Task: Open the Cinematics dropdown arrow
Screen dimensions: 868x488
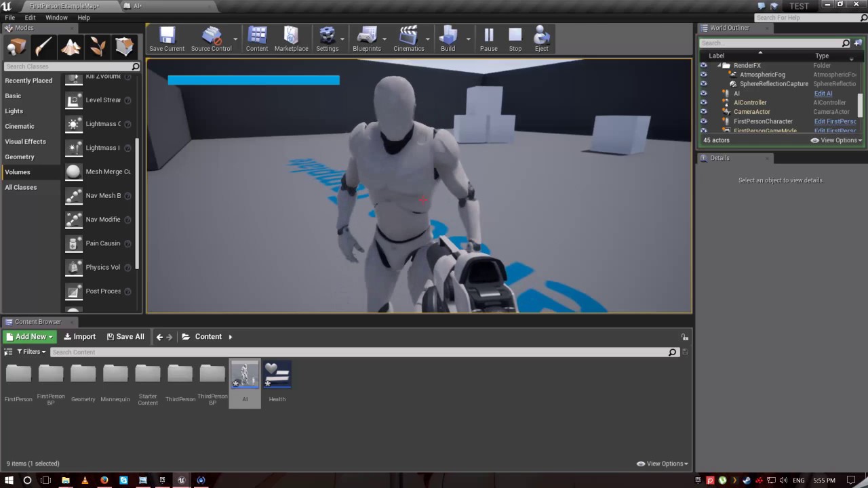Action: click(x=428, y=39)
